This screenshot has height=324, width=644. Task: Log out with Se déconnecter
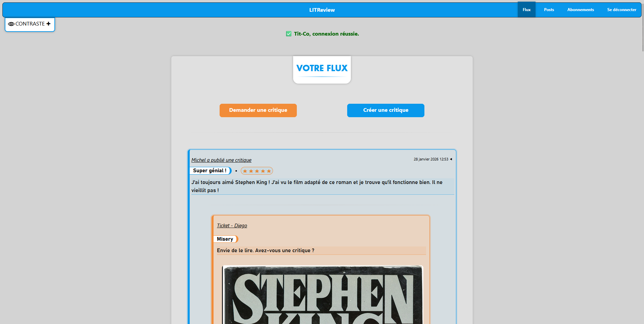pyautogui.click(x=621, y=10)
